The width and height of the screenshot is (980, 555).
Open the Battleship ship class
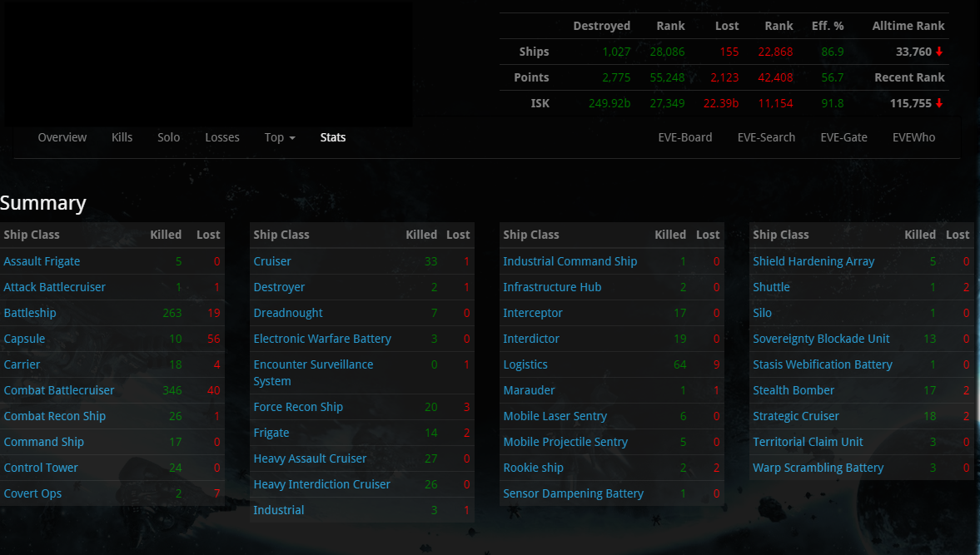[x=30, y=313]
